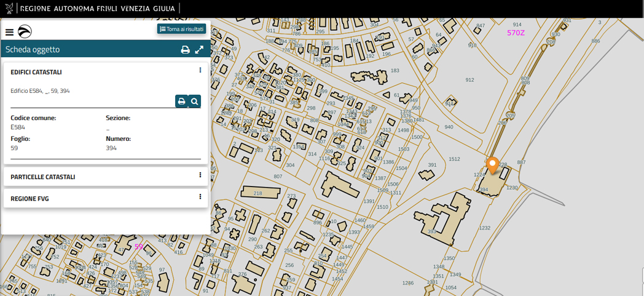Click the orange location pin on map
Screen dimensions: 644x296
click(x=492, y=165)
